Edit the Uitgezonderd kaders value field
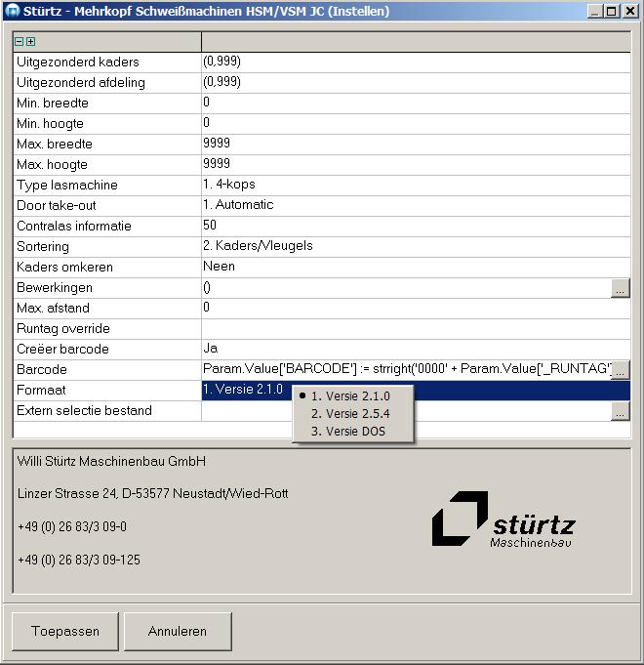The image size is (644, 665). click(416, 62)
